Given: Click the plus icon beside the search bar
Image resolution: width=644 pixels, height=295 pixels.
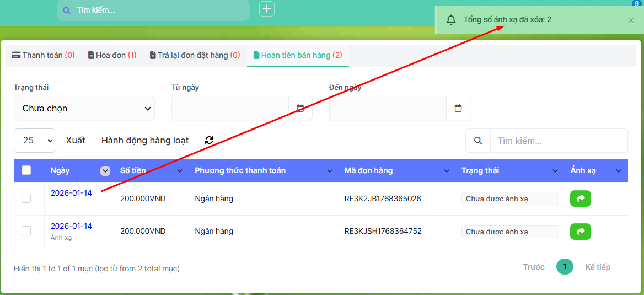Looking at the screenshot, I should tap(267, 9).
